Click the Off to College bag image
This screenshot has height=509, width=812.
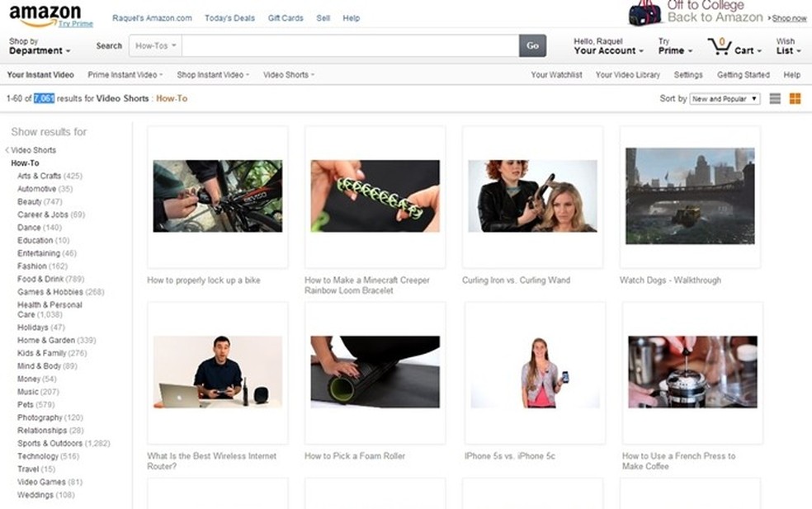click(x=644, y=13)
